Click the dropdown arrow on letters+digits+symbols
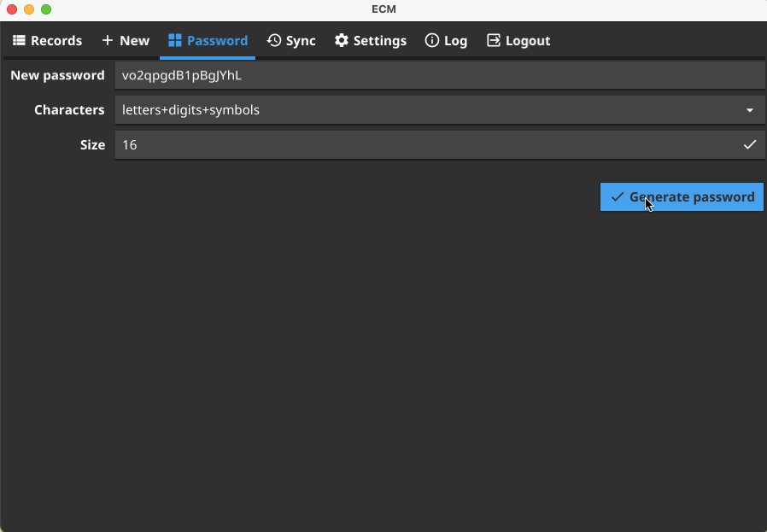767x532 pixels. tap(750, 110)
